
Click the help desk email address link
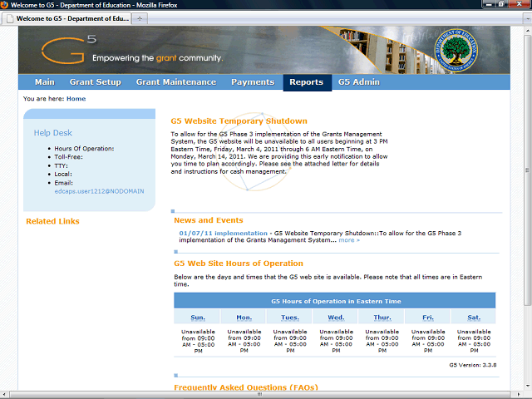(x=99, y=191)
